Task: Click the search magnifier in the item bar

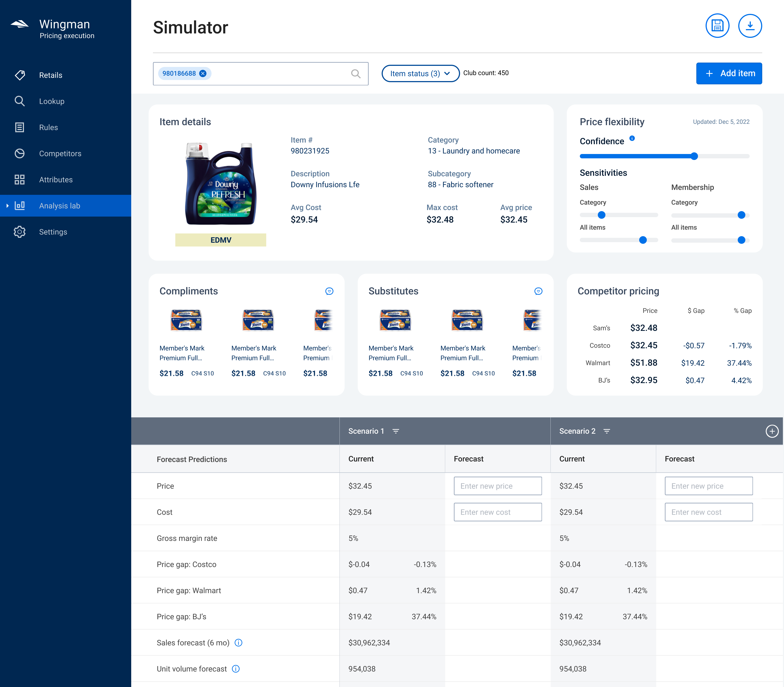Action: (356, 74)
